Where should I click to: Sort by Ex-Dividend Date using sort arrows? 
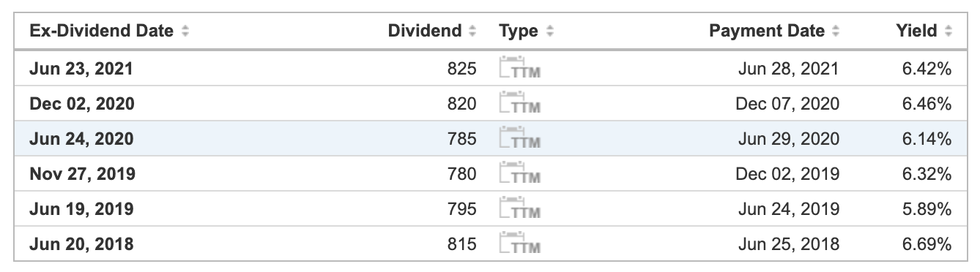pos(185,31)
